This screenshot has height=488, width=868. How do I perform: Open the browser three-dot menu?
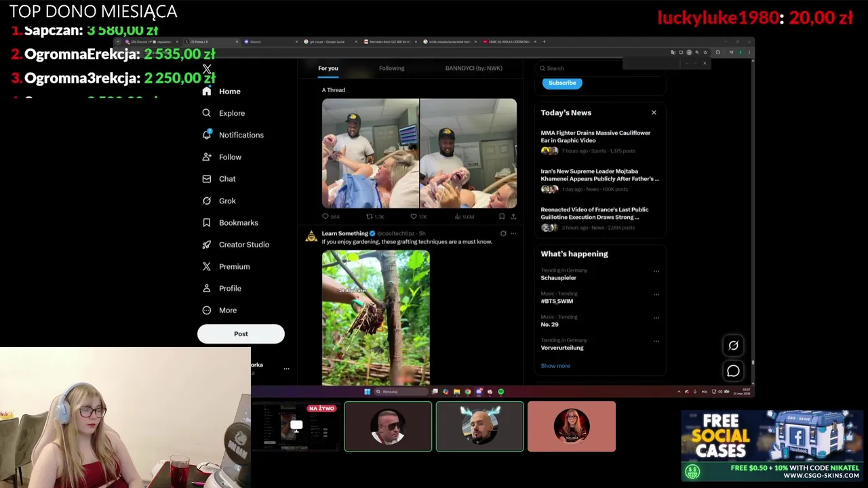point(749,52)
